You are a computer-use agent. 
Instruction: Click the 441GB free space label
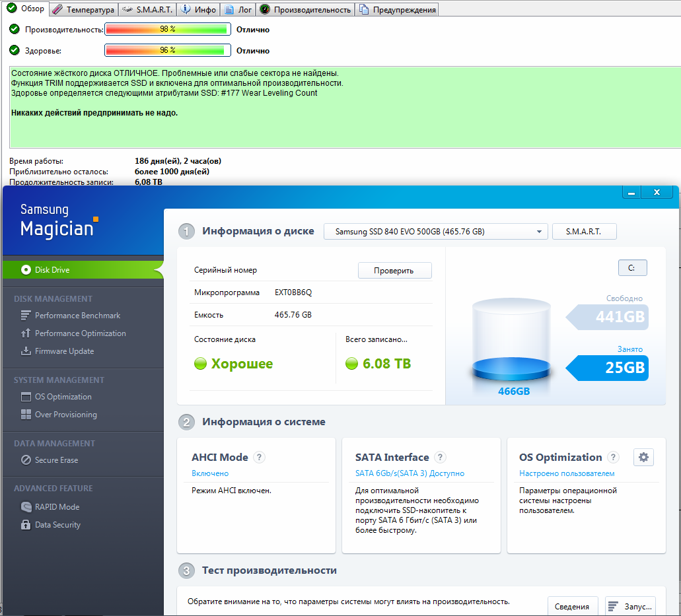(607, 317)
